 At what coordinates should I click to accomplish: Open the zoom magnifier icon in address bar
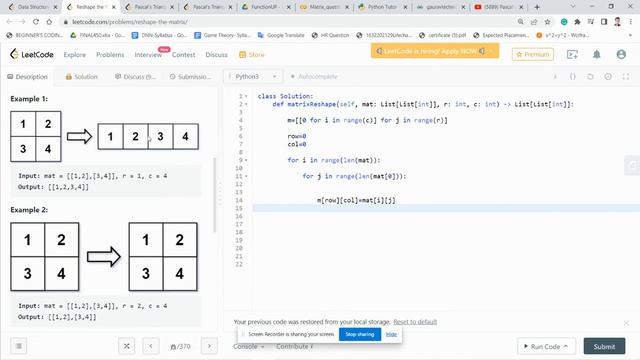(x=520, y=22)
